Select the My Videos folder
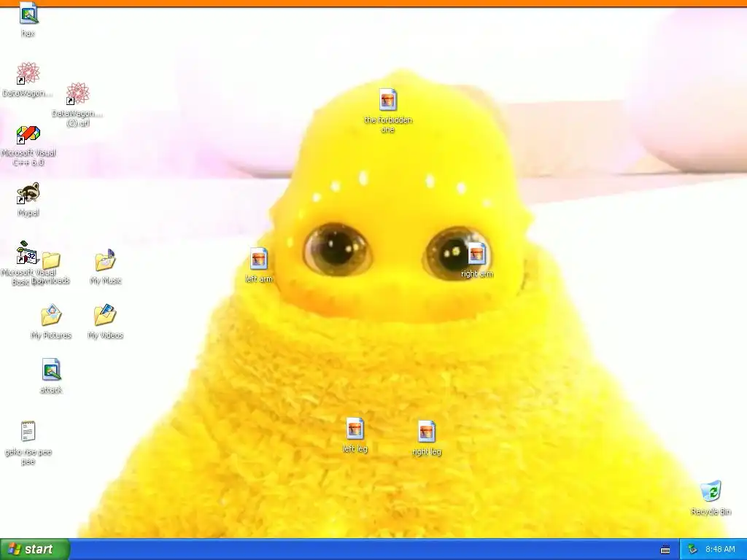The width and height of the screenshot is (747, 560). point(105,315)
